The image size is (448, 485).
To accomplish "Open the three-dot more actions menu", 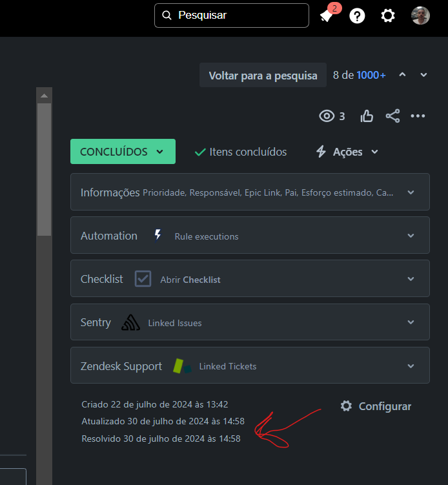I will tap(418, 116).
